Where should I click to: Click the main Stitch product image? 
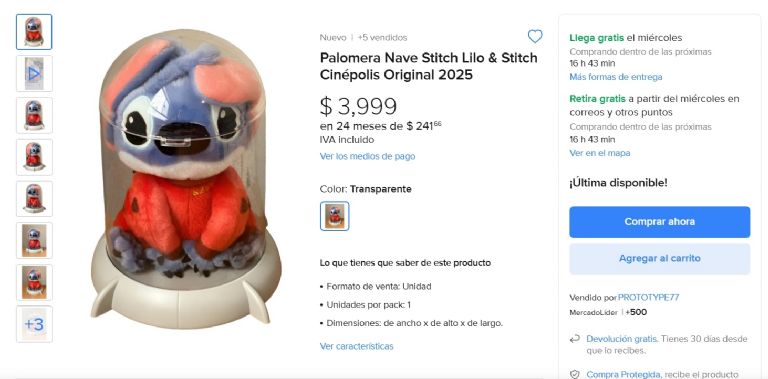click(186, 179)
